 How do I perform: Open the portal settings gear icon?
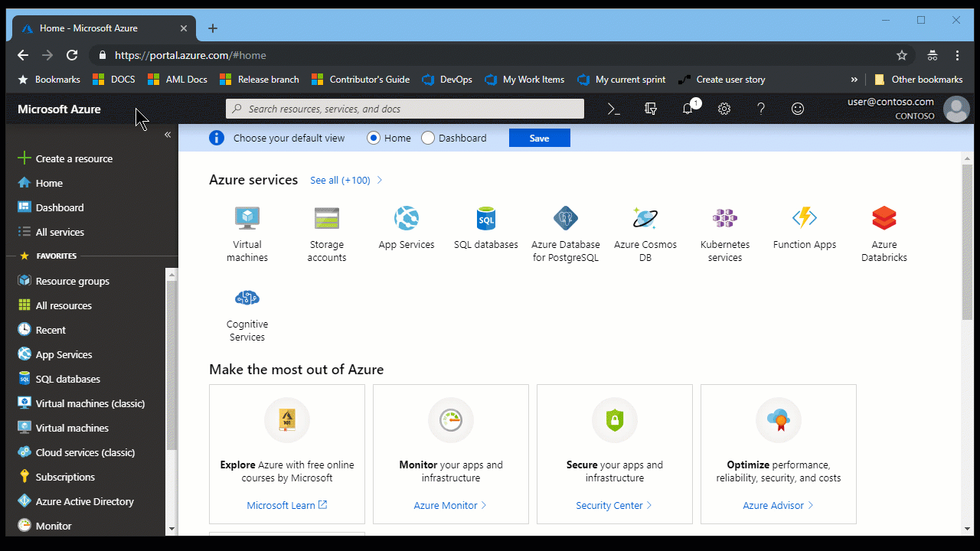click(724, 109)
